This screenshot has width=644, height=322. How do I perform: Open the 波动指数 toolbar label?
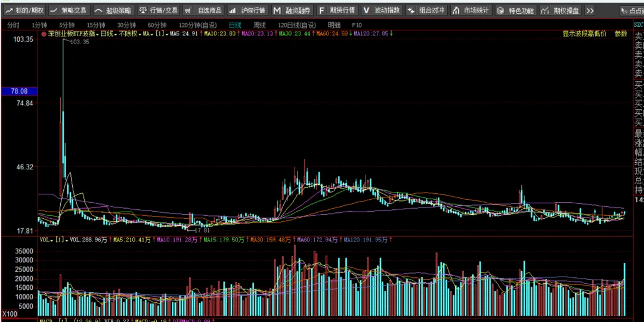tap(387, 11)
